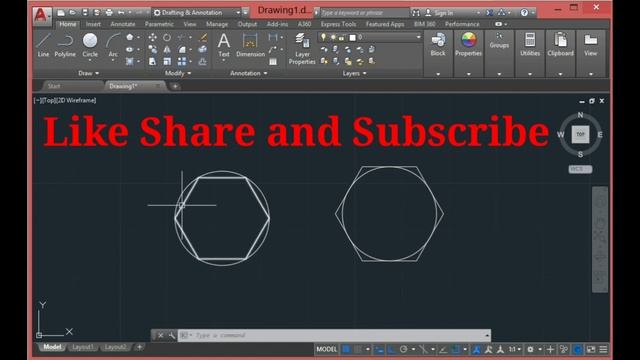Insert multiline Text tool
Image resolution: width=640 pixels, height=360 pixels.
click(x=224, y=45)
